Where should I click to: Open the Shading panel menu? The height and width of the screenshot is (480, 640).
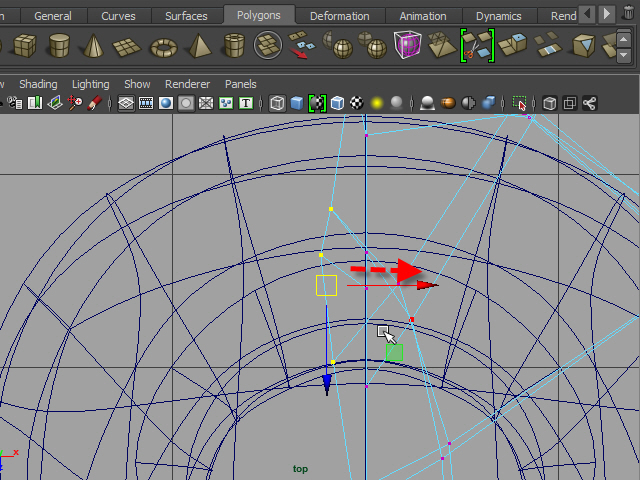[x=38, y=84]
